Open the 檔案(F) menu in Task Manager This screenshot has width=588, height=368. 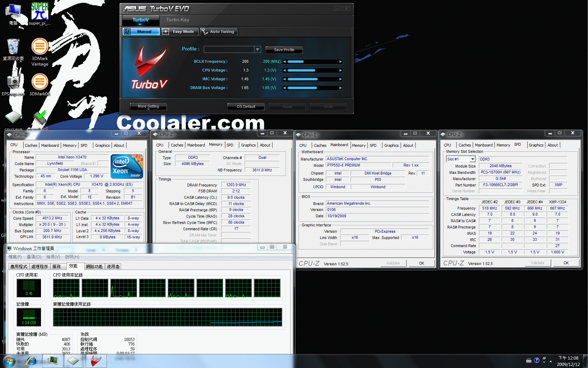[x=15, y=257]
